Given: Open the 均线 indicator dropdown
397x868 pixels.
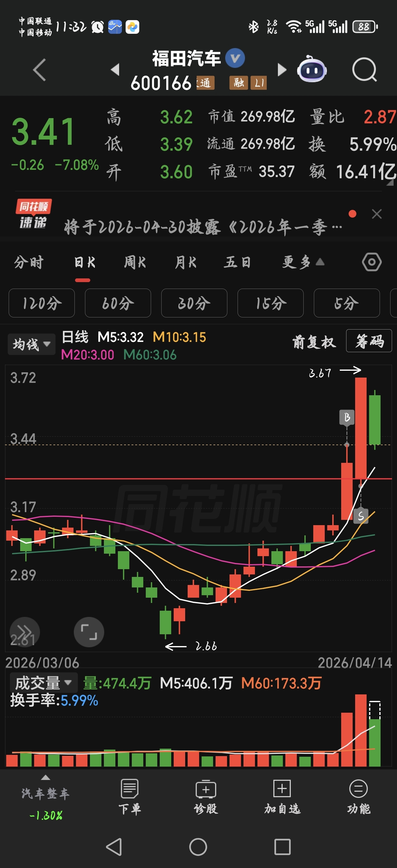Looking at the screenshot, I should (32, 344).
